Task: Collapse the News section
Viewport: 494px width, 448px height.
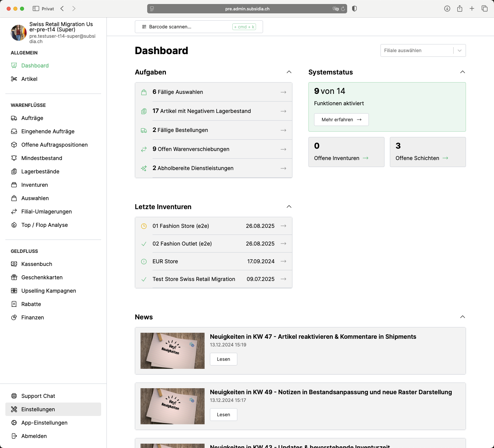Action: click(x=463, y=316)
